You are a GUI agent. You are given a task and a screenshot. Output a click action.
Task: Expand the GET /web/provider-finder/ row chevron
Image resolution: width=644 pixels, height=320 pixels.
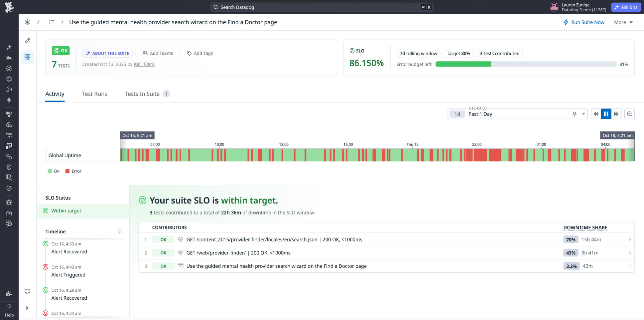[x=630, y=253]
